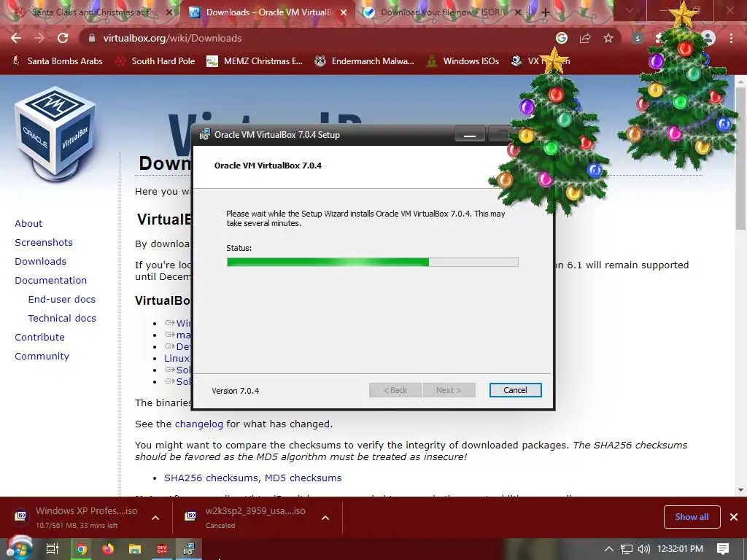This screenshot has width=747, height=560.
Task: Open the tab search chevron
Action: coord(630,11)
